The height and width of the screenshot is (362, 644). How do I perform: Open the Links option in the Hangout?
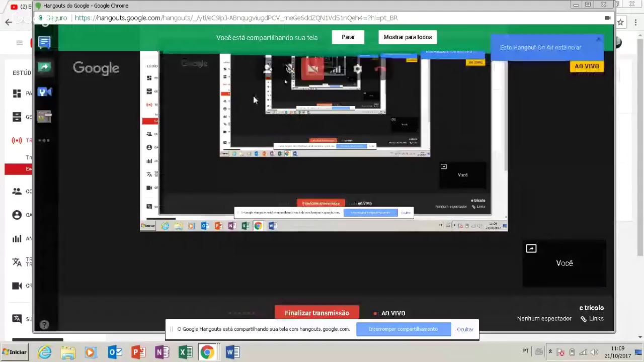click(x=592, y=319)
